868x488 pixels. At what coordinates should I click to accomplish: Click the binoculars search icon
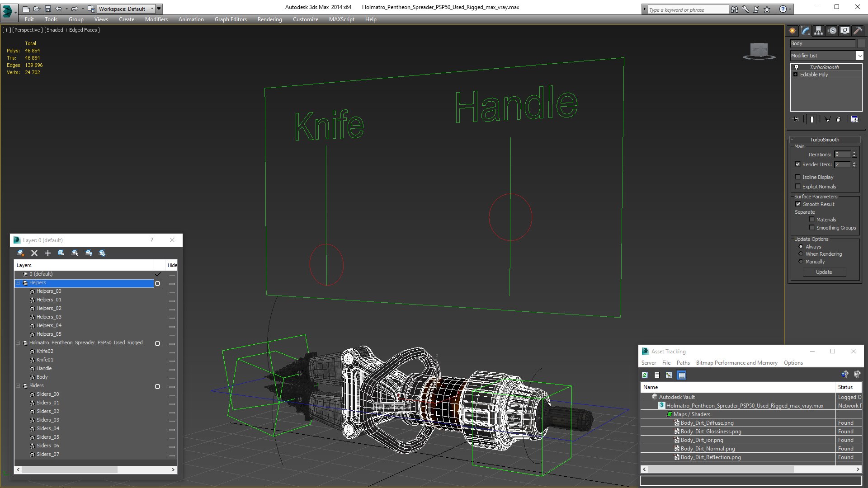[735, 9]
